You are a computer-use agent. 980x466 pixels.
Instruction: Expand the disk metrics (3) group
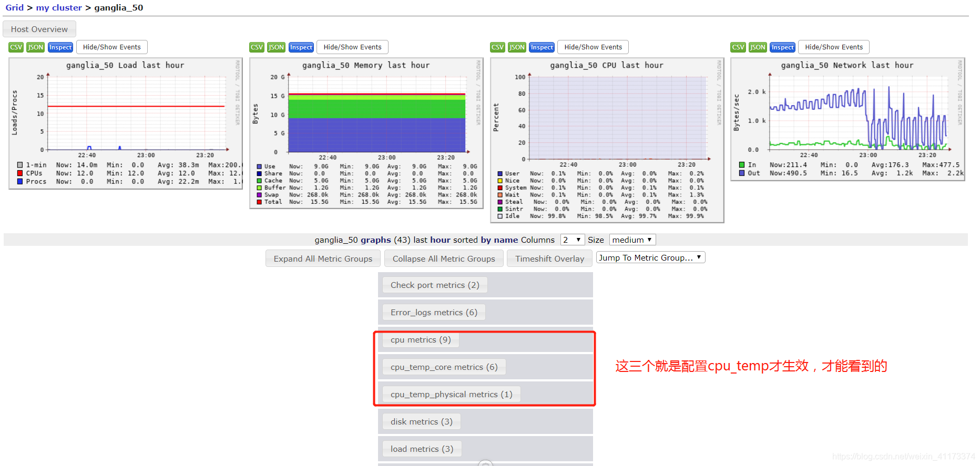click(x=421, y=421)
